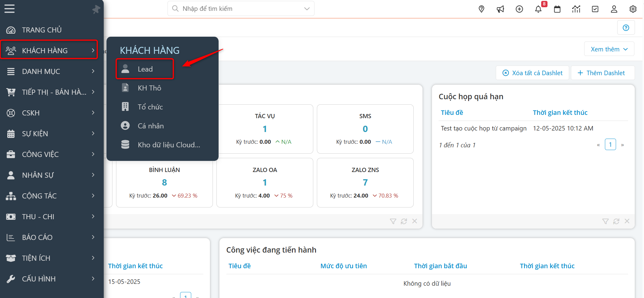
Task: Expand the Xem thêm dropdown
Action: [609, 49]
